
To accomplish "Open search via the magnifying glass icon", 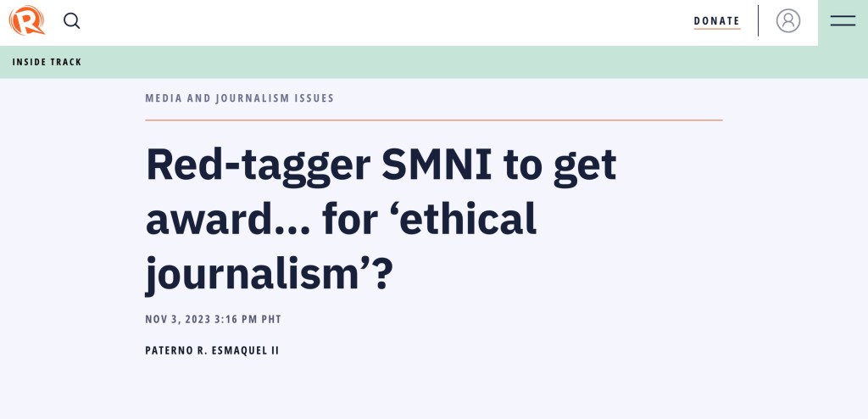I will tap(72, 21).
